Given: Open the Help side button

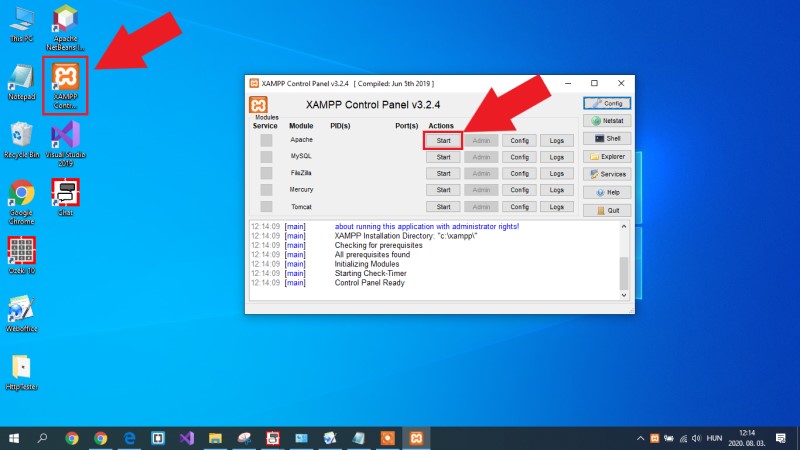Looking at the screenshot, I should pyautogui.click(x=607, y=192).
